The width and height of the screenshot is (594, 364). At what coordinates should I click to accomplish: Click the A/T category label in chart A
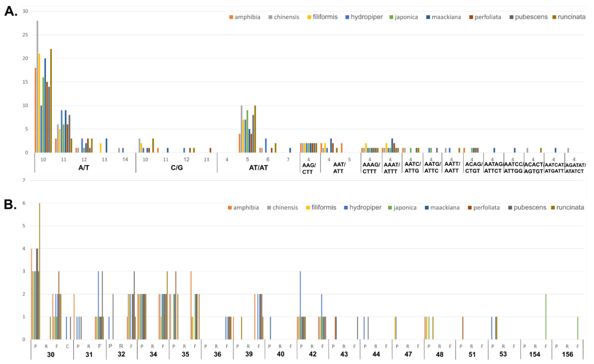[x=84, y=168]
